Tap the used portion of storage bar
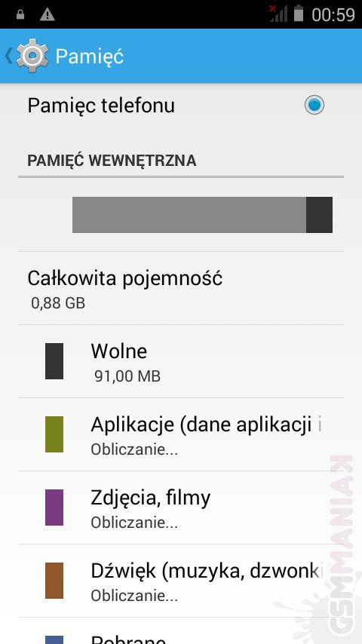362x644 pixels. (x=189, y=215)
